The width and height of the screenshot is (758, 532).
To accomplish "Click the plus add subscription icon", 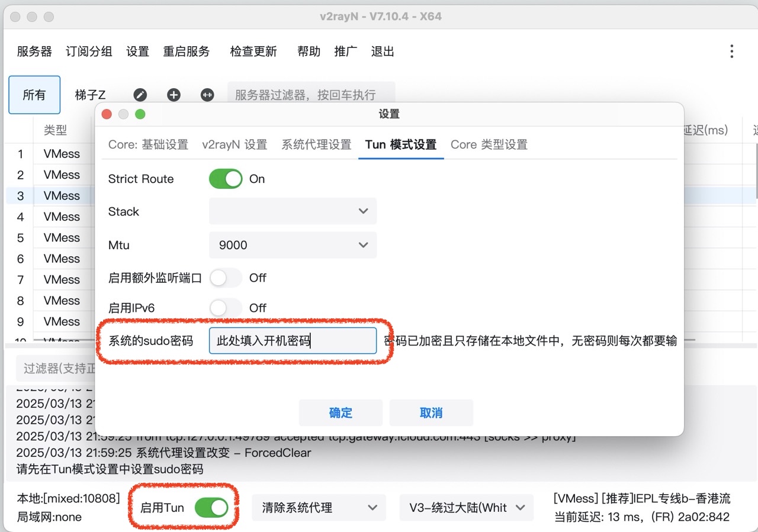I will point(174,95).
